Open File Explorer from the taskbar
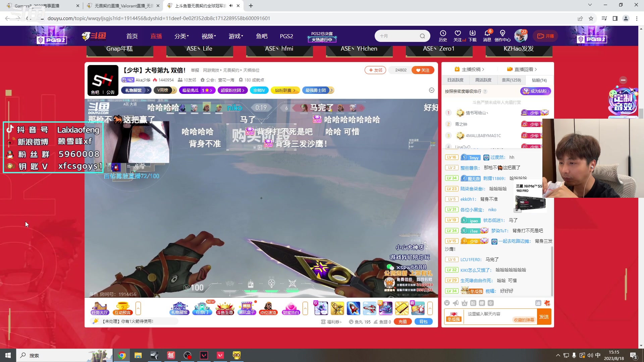 (x=138, y=355)
